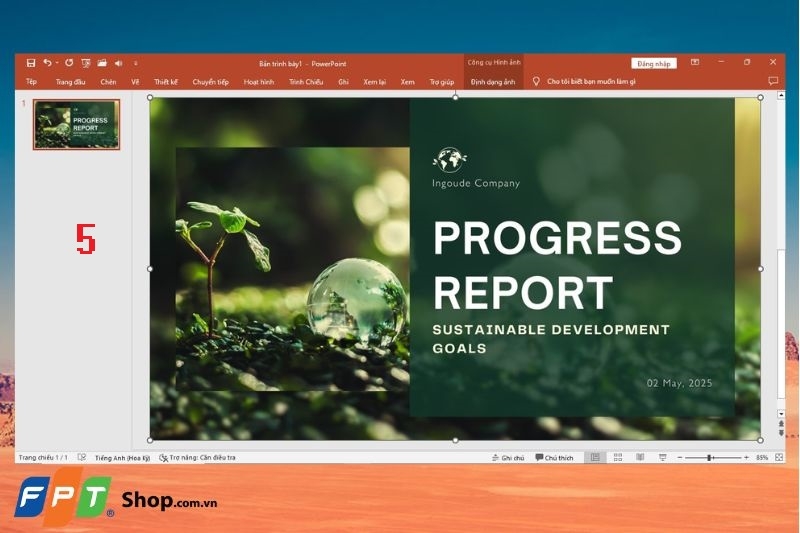Click the Ingoude Company text on the slide

(476, 183)
